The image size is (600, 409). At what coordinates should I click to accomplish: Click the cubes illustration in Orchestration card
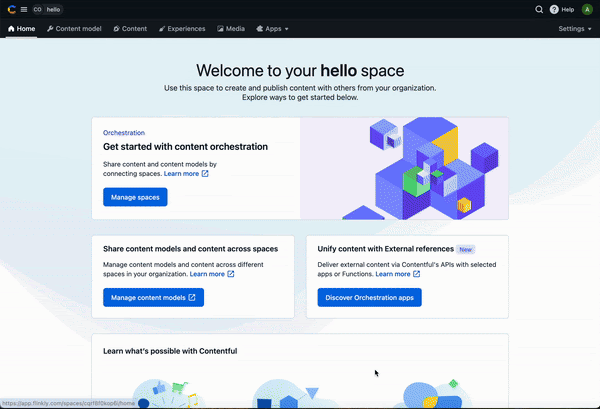click(x=404, y=168)
